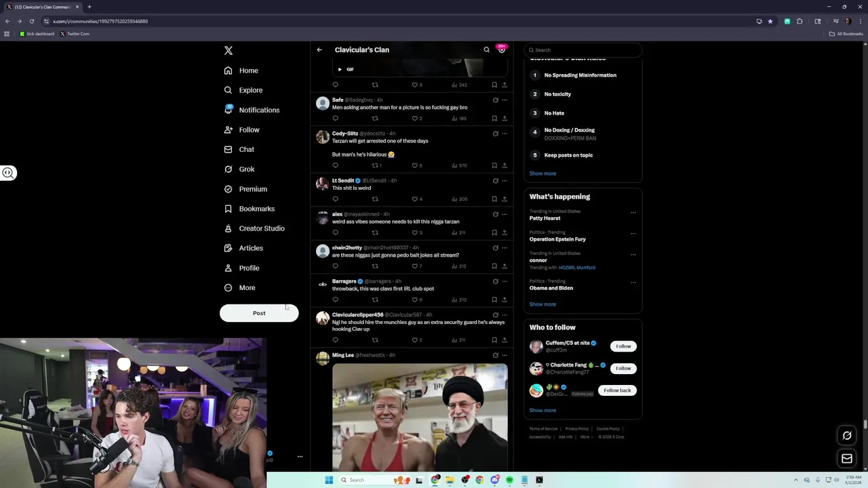Like chain2hotty's post

click(415, 266)
